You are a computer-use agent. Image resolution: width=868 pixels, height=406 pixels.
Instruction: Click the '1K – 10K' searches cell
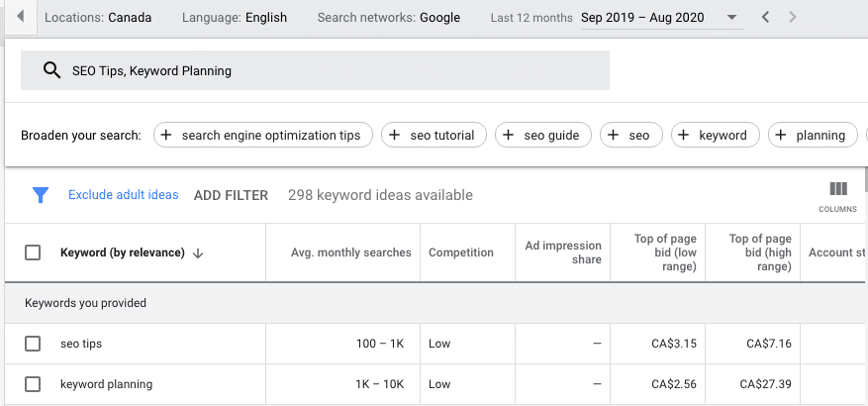pyautogui.click(x=380, y=384)
